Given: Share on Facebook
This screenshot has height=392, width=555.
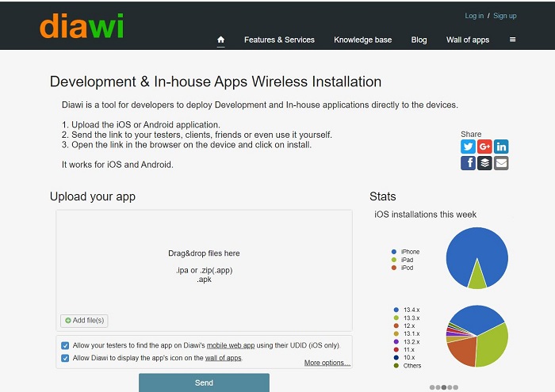Looking at the screenshot, I should point(468,163).
